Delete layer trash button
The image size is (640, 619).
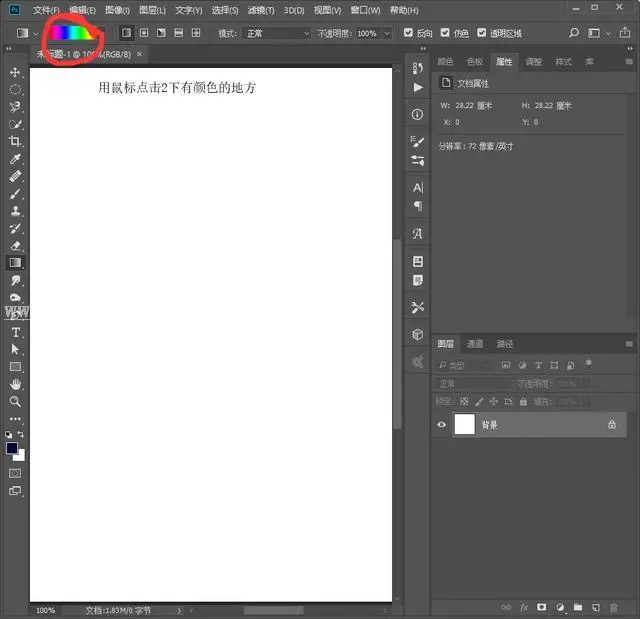[613, 607]
